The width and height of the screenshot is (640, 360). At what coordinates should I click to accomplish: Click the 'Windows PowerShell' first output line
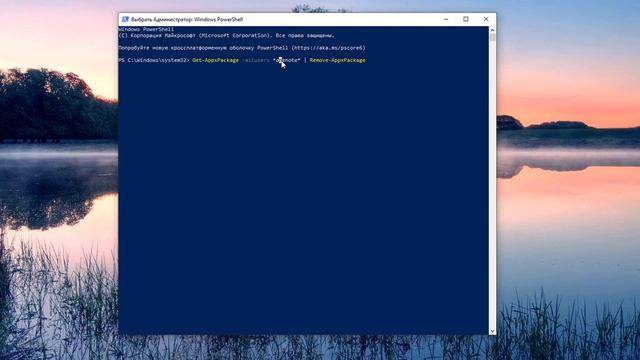click(146, 29)
